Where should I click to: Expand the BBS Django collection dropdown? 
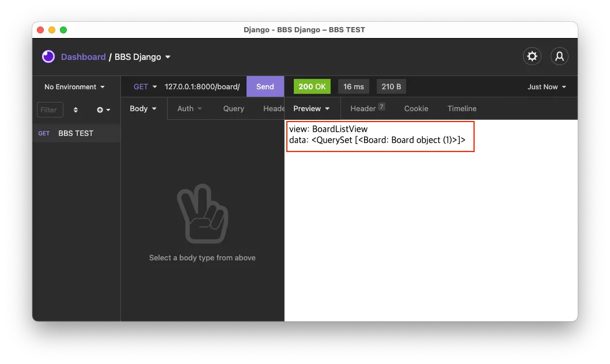pyautogui.click(x=142, y=57)
